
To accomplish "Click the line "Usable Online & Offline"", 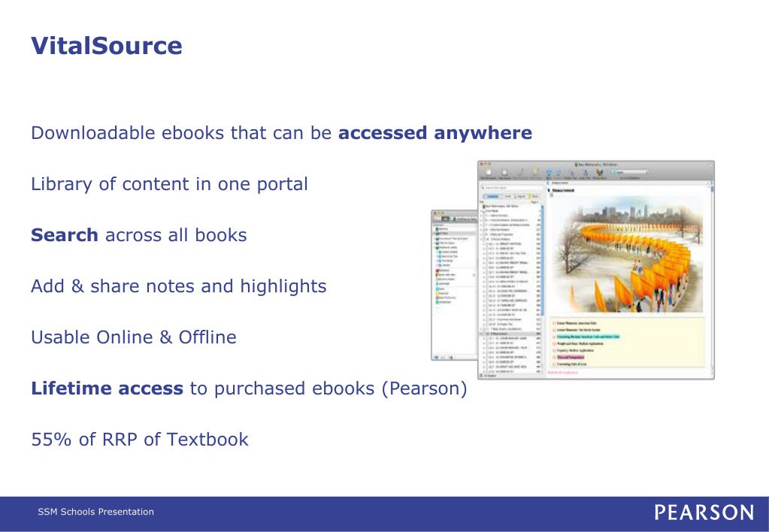I will pyautogui.click(x=133, y=337).
